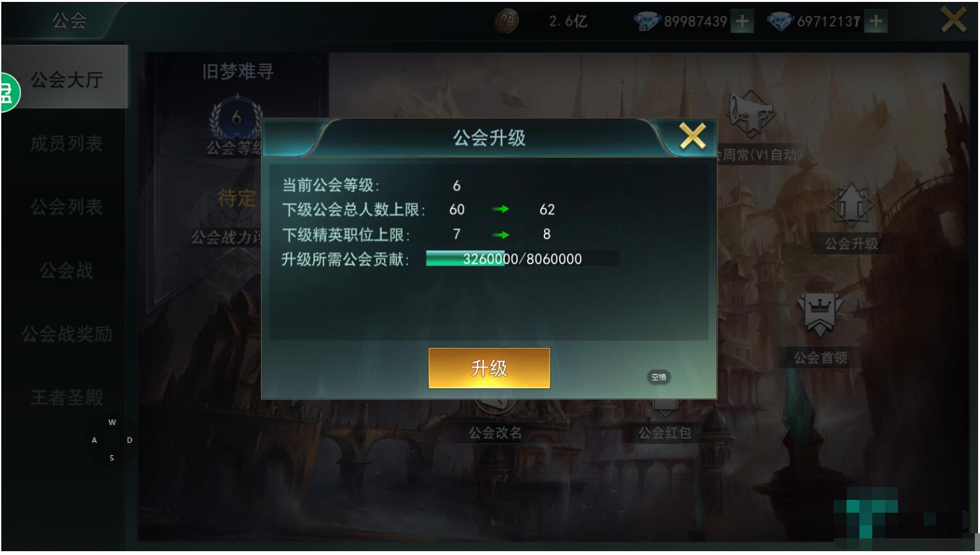Add diamonds using first plus icon

coord(742,22)
